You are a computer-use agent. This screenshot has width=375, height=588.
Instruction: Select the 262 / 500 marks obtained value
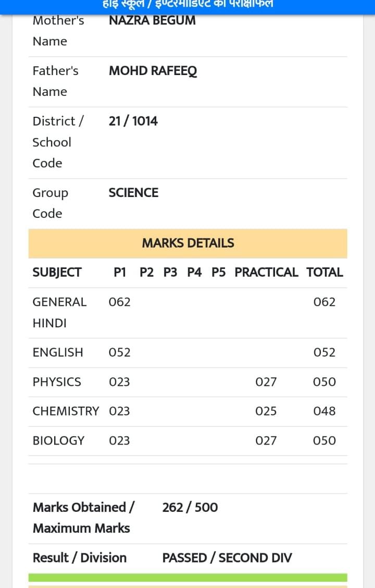(x=190, y=508)
